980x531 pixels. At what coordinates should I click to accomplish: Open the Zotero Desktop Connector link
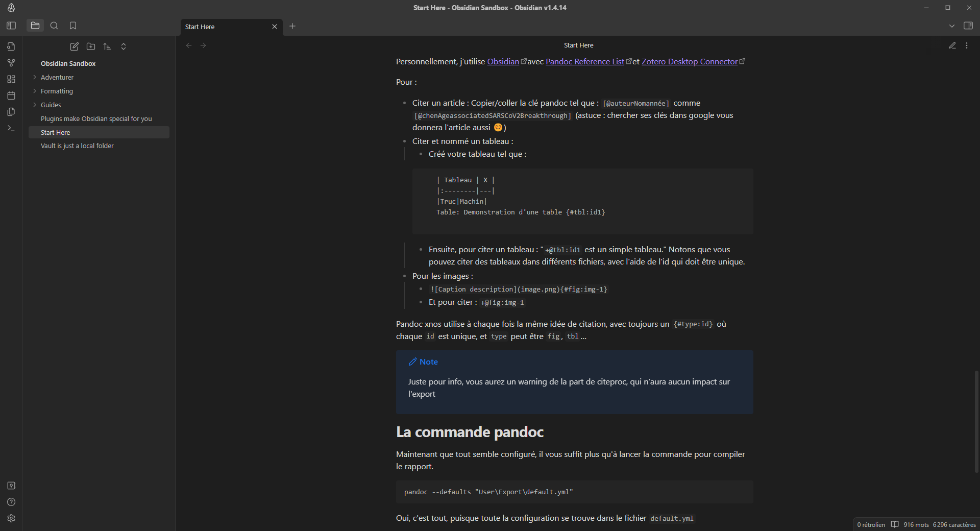click(690, 61)
